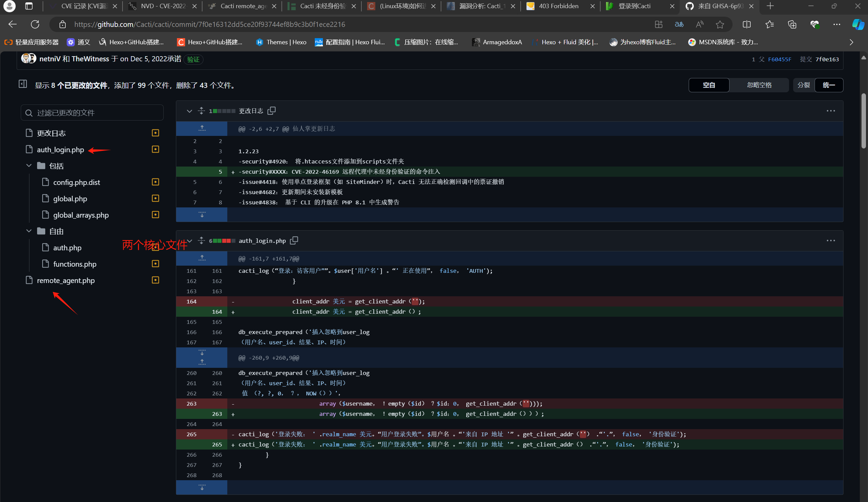
Task: Open the TheWitness author link
Action: (x=90, y=59)
